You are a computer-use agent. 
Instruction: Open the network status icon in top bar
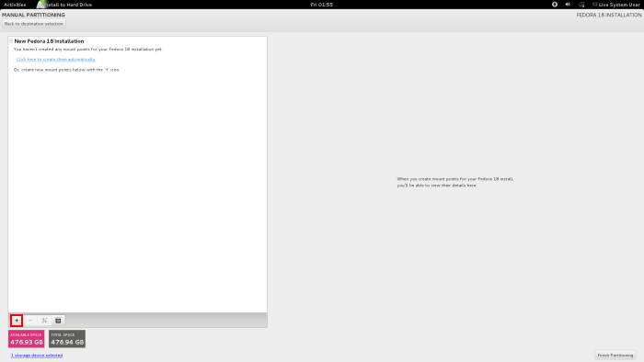click(581, 5)
